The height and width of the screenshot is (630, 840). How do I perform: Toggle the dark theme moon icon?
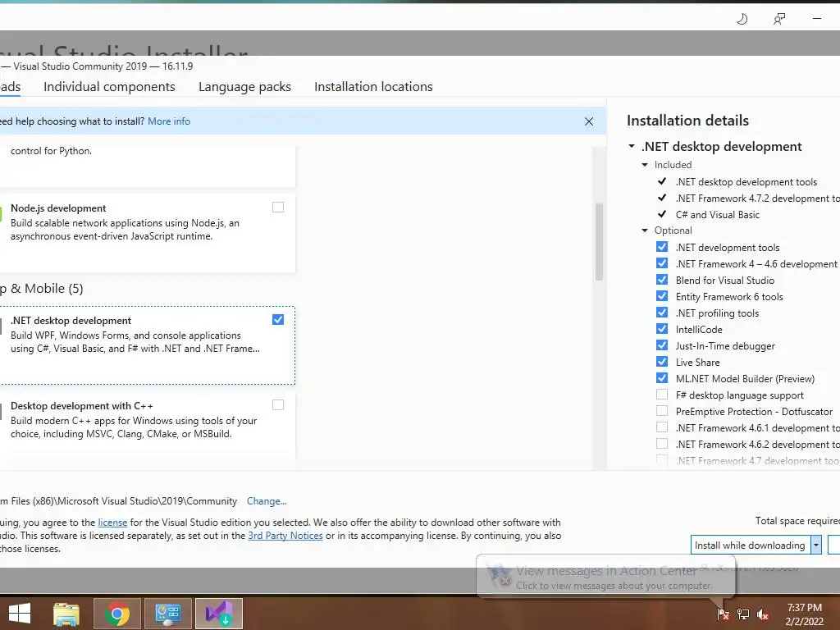click(742, 20)
